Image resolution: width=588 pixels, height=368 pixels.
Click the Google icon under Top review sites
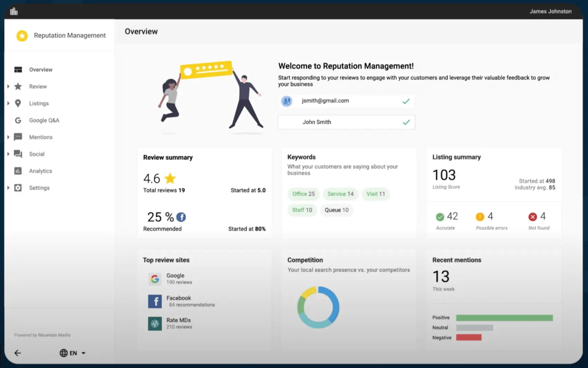[155, 279]
